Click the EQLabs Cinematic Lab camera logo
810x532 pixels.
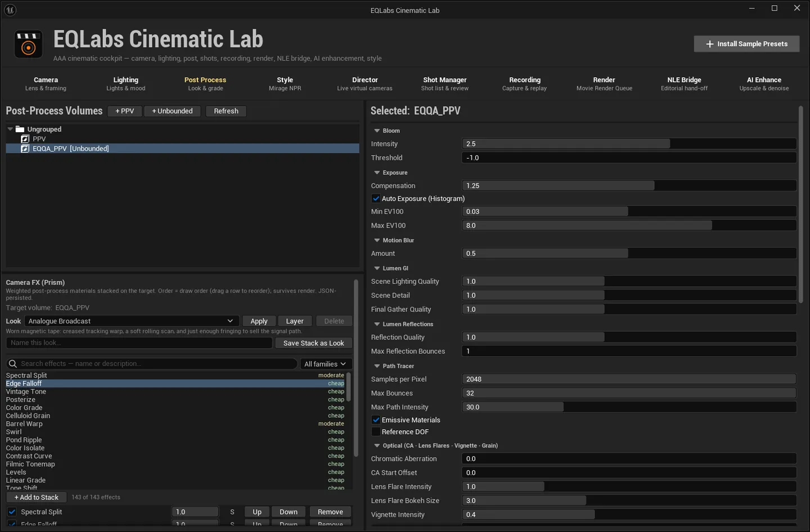coord(28,44)
